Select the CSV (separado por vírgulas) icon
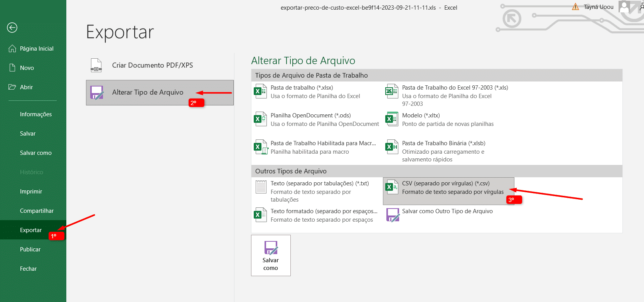Screen dimensions: 644x302 [x=392, y=187]
